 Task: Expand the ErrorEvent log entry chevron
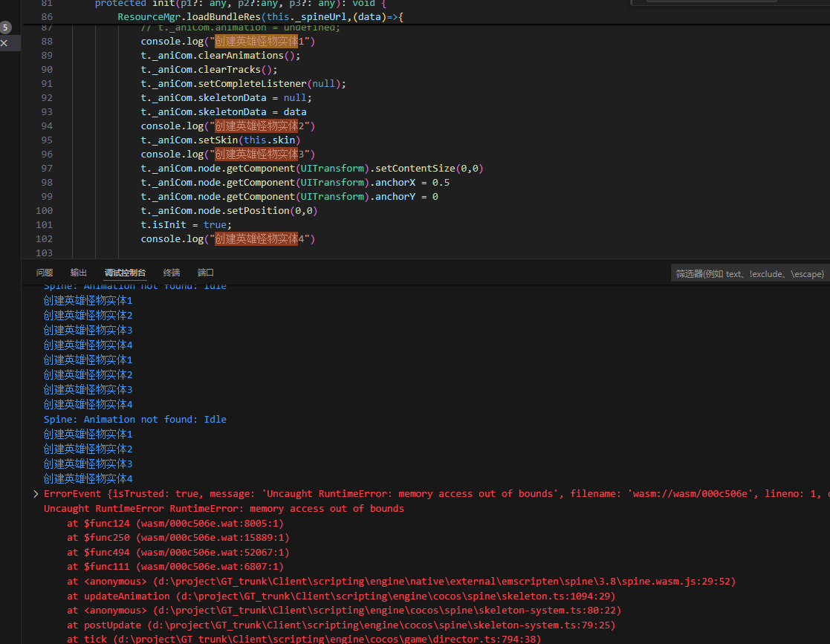(x=36, y=494)
